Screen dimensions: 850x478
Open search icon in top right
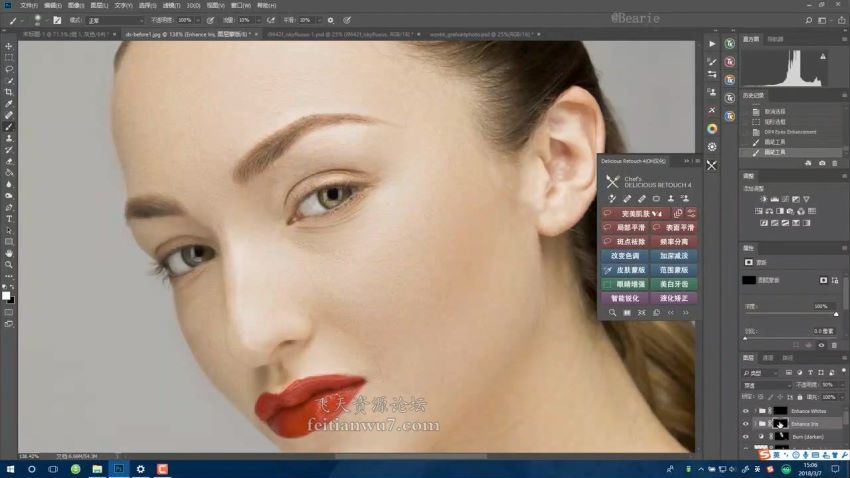(808, 20)
